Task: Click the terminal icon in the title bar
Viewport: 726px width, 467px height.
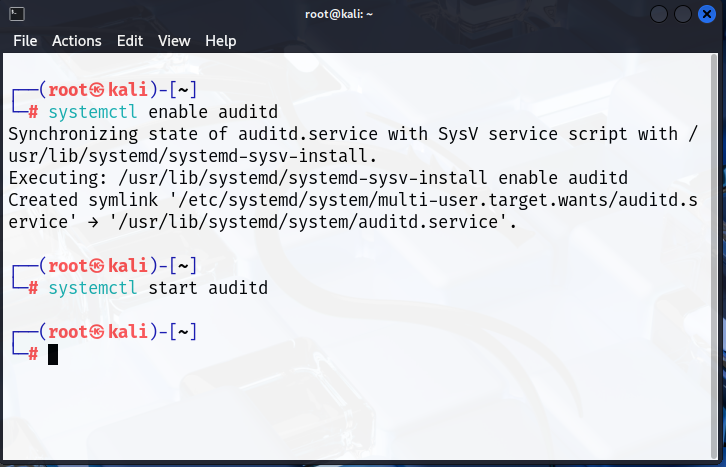Action: click(17, 14)
